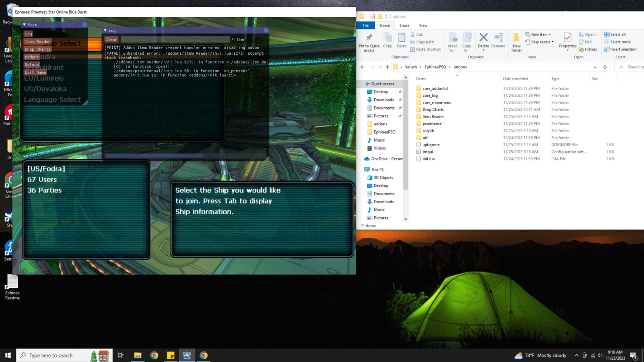Click Select all in ribbon
644x362 pixels.
pyautogui.click(x=615, y=34)
